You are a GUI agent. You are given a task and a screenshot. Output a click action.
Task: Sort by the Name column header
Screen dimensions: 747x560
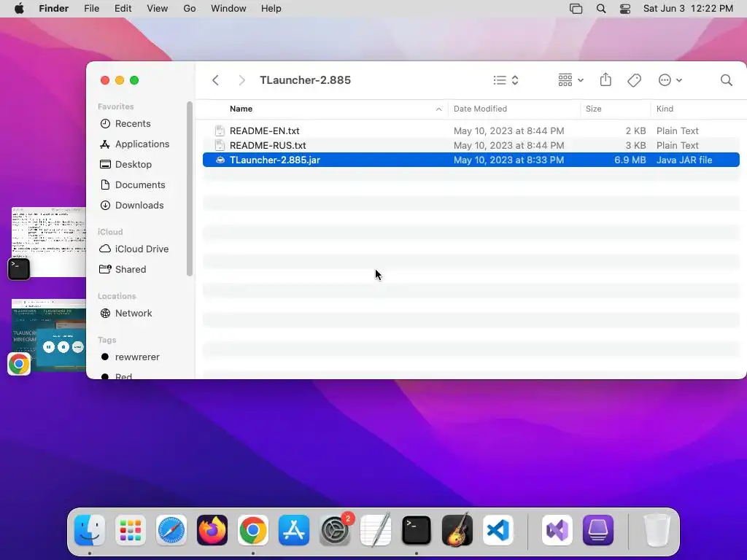tap(241, 109)
